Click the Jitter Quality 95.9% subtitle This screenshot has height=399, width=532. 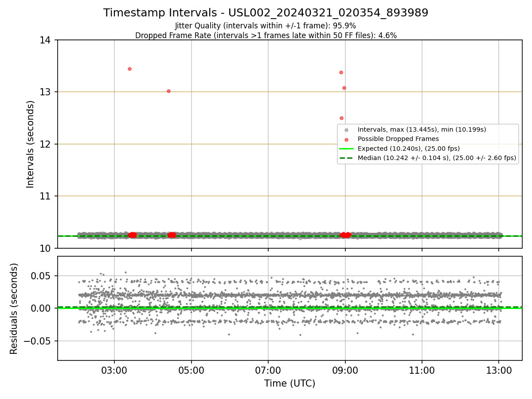tap(266, 26)
